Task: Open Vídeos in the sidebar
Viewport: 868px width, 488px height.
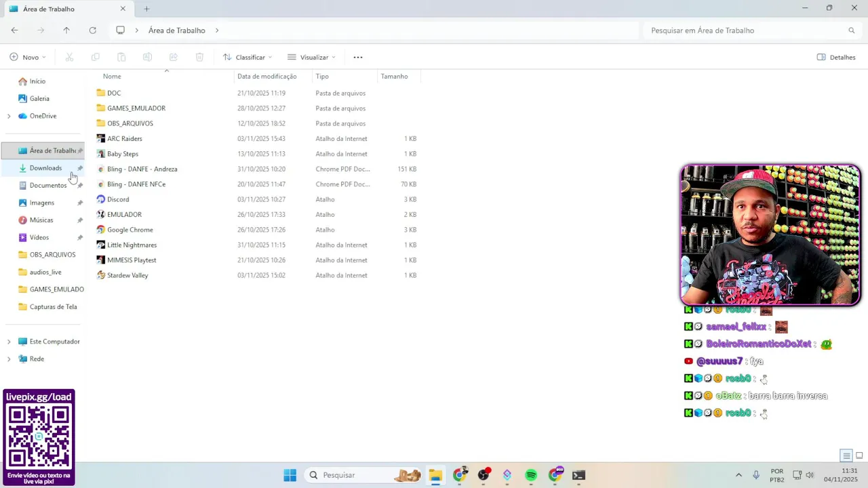Action: pos(39,237)
